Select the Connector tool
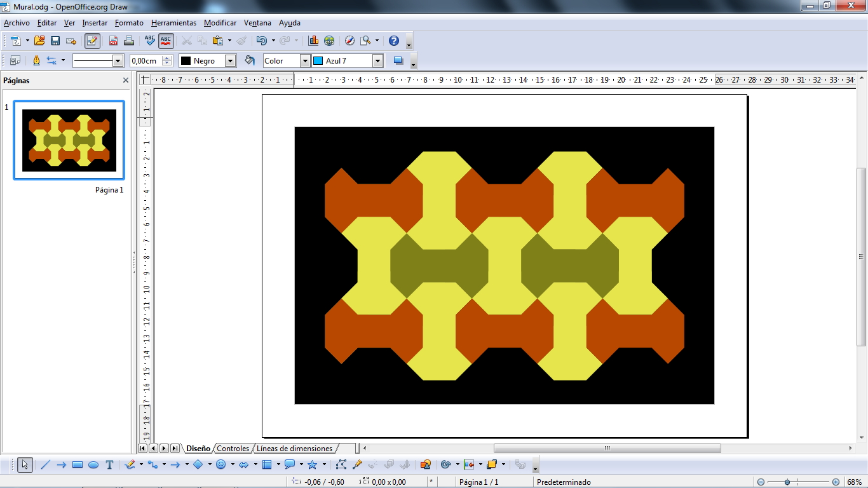 pos(153,464)
